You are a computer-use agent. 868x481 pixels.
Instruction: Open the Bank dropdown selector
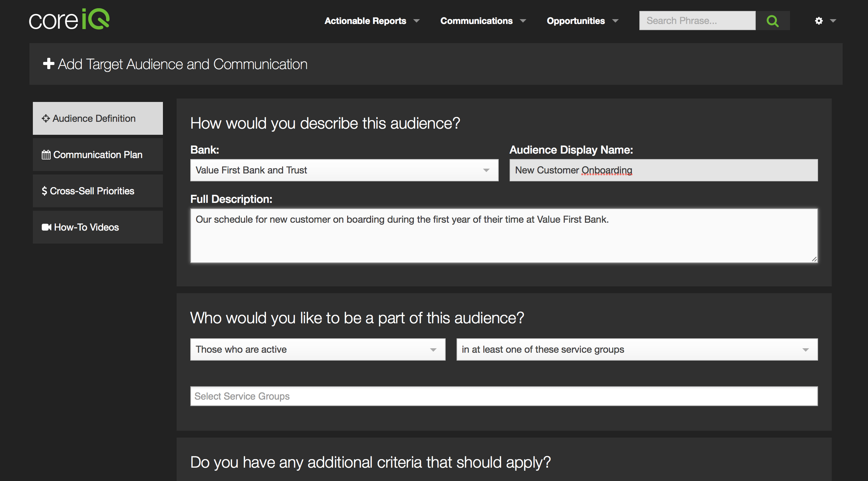[x=344, y=170]
